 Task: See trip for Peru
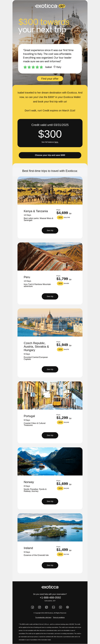pyautogui.click(x=50, y=296)
